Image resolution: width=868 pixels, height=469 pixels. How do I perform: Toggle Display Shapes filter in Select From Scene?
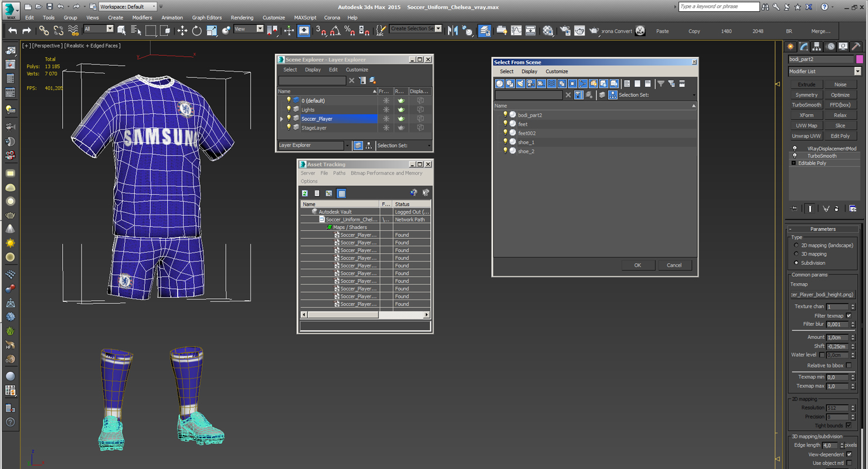coord(510,84)
